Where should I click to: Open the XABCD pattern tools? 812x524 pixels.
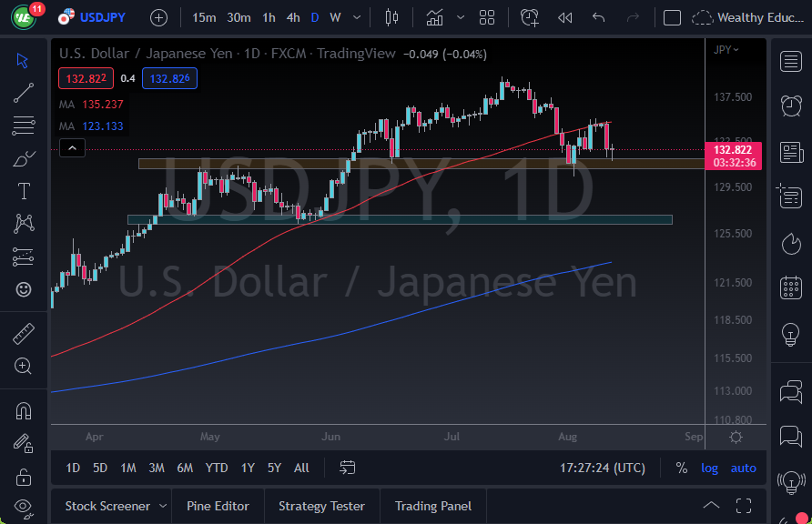click(x=24, y=223)
